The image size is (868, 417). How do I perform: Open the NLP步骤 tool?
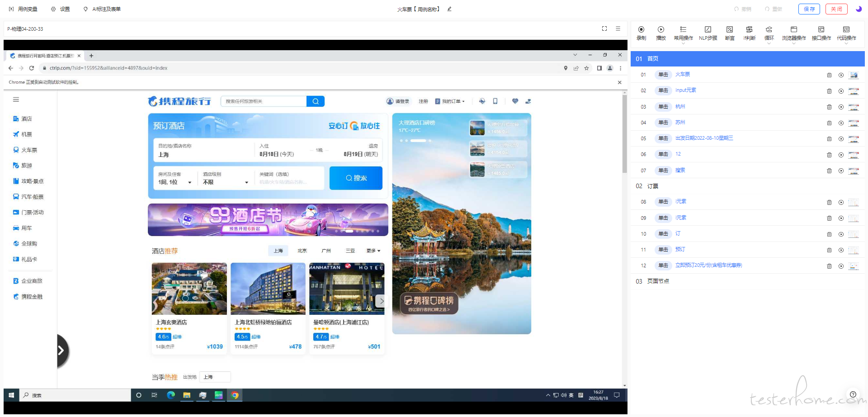point(708,33)
